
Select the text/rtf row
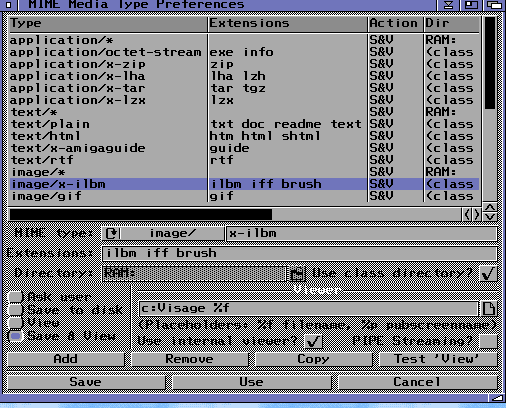[x=244, y=160]
